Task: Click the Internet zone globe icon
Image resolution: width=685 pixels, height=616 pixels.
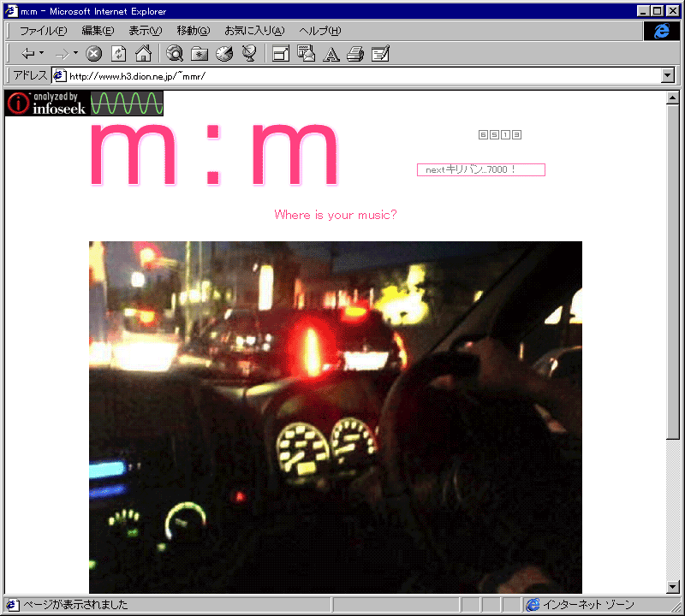Action: (533, 605)
